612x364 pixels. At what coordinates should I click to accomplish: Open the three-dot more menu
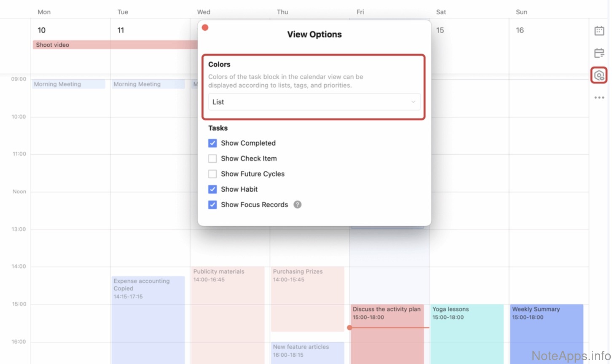[599, 98]
